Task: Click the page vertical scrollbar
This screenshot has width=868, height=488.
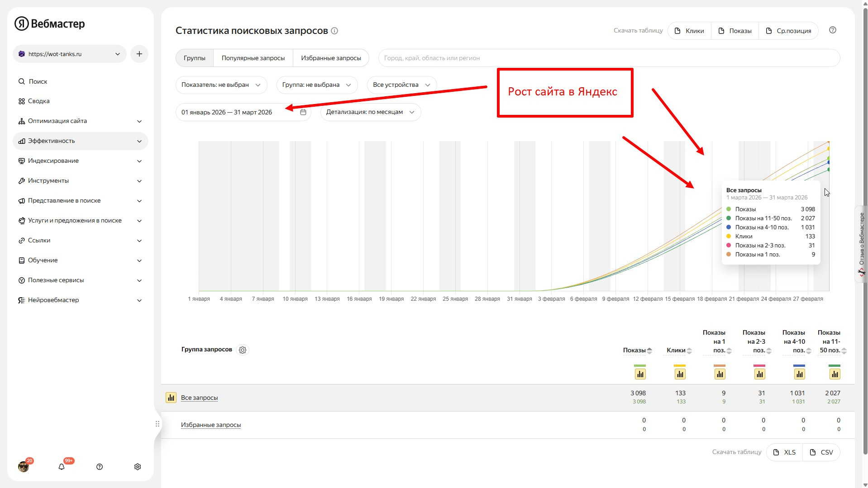Action: point(865,231)
